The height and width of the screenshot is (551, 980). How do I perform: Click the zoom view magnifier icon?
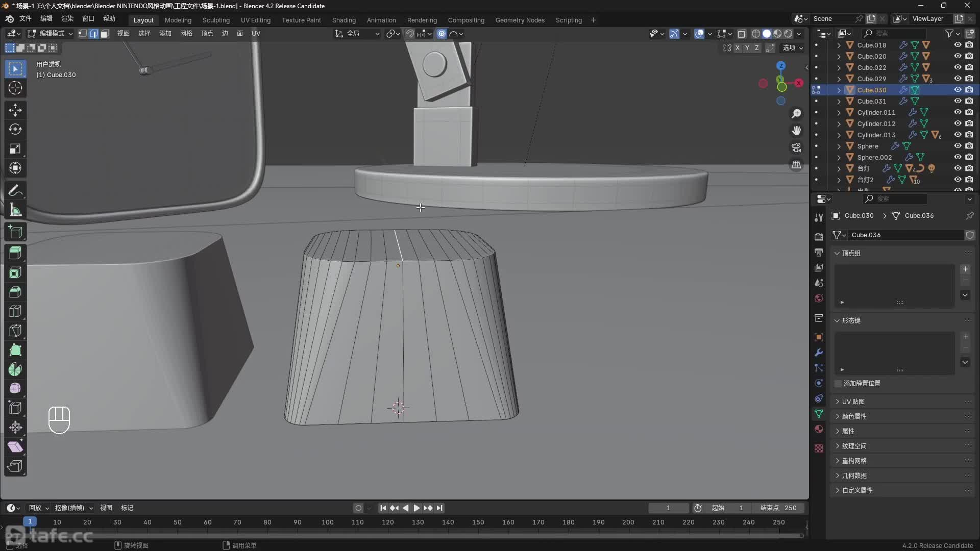click(x=796, y=113)
